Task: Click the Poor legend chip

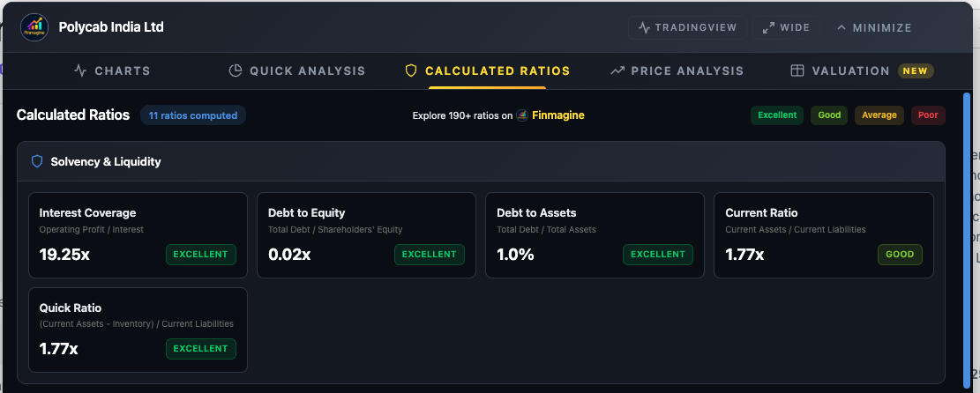Action: [927, 115]
